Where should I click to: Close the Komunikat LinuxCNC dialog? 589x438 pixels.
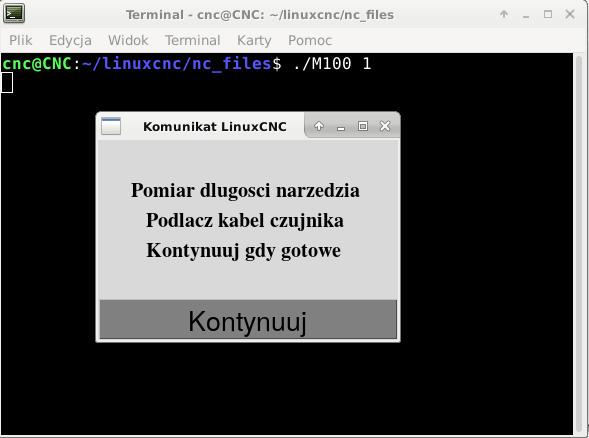click(385, 126)
